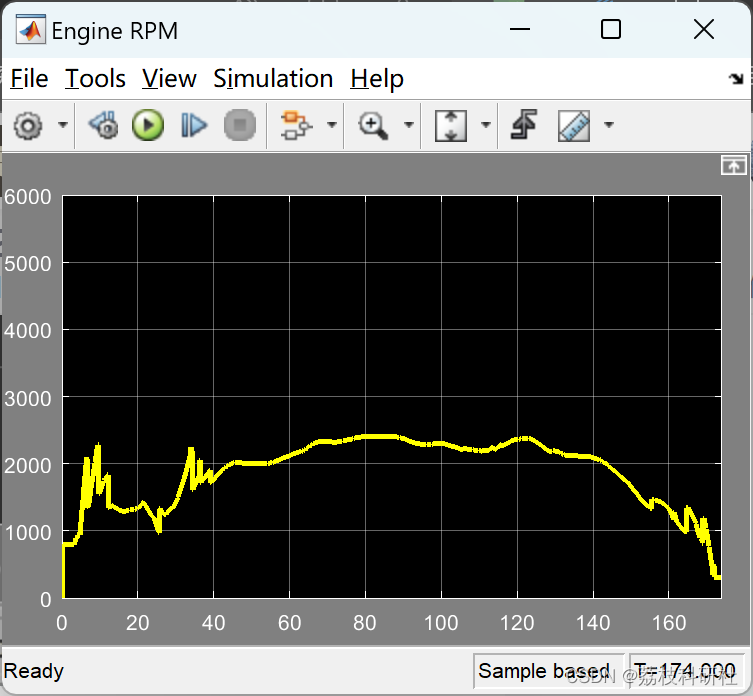This screenshot has width=753, height=696.
Task: Click the Highlight Simulink Block icon
Action: [x=296, y=125]
